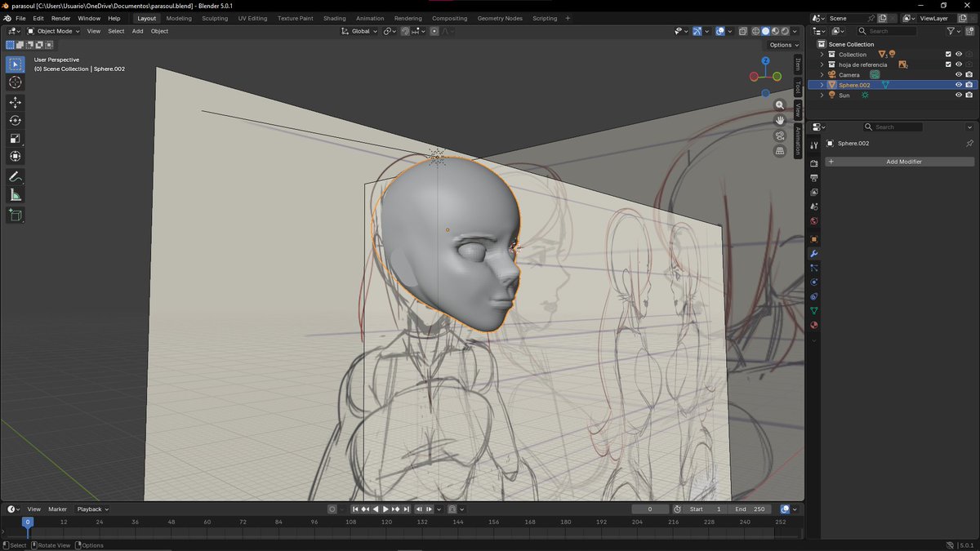Play the animation
The width and height of the screenshot is (980, 551).
tap(385, 509)
